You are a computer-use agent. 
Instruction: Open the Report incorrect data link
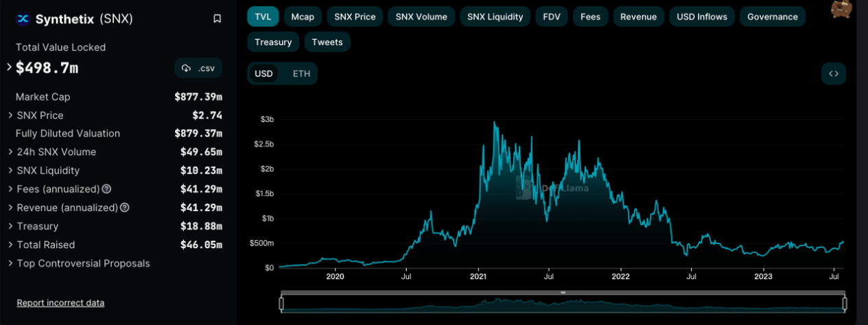coord(60,302)
